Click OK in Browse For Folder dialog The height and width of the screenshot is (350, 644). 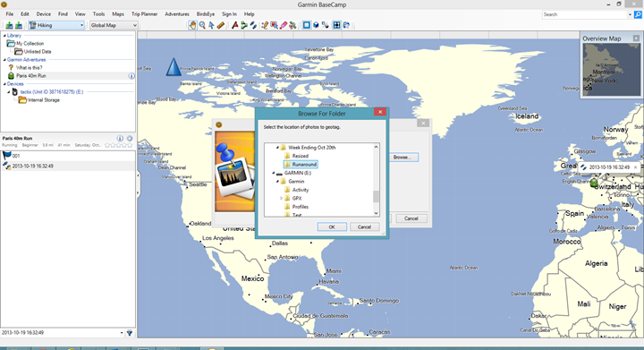(332, 226)
